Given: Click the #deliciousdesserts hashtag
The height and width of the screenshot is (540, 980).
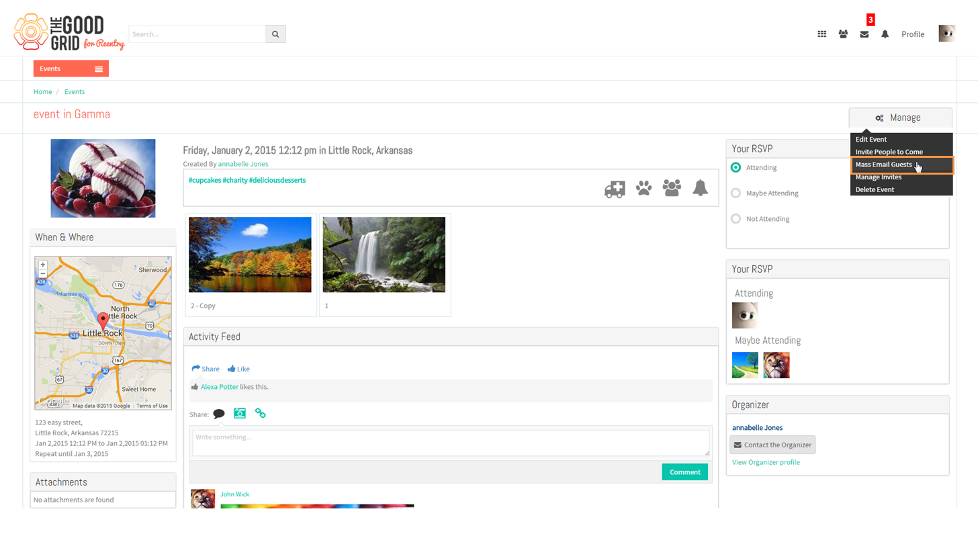Looking at the screenshot, I should pos(277,180).
